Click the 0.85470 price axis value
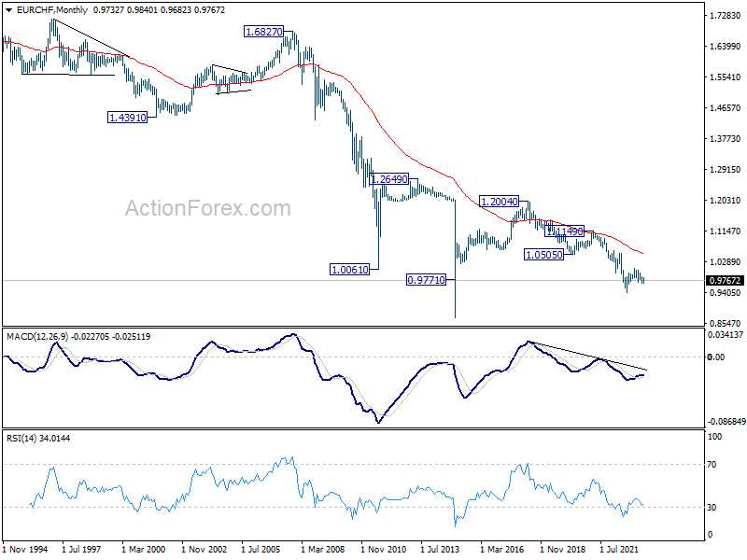 coord(725,323)
